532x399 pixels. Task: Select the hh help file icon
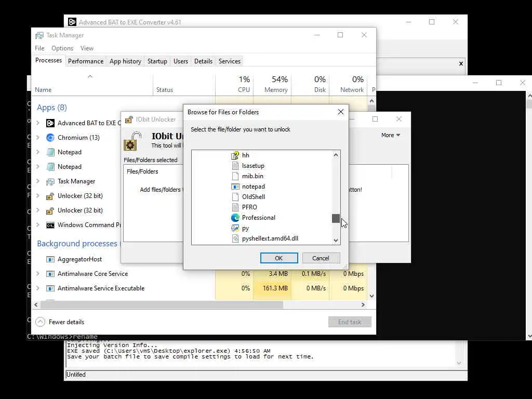(235, 155)
